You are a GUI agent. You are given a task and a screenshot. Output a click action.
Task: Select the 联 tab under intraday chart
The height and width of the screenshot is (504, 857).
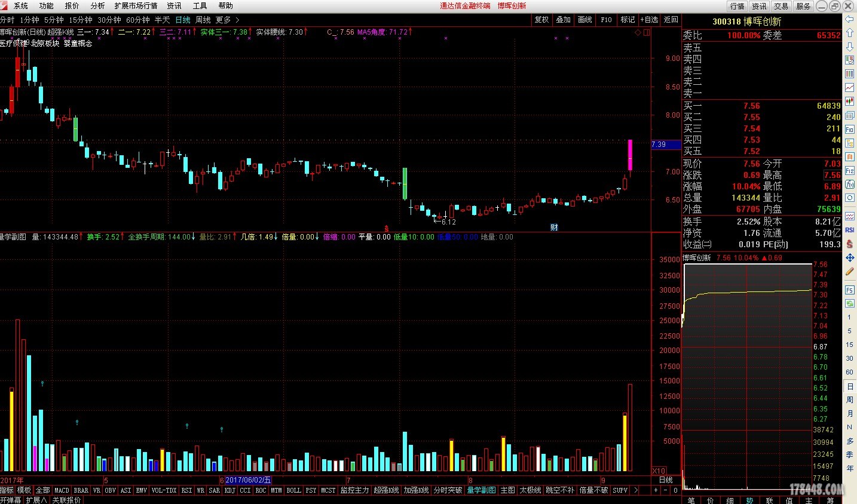coord(770,500)
